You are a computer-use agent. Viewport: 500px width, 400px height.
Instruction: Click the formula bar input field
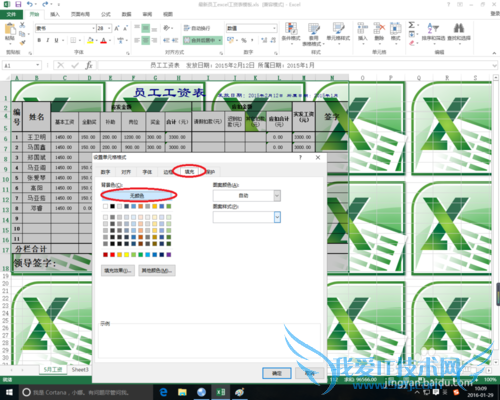click(293, 65)
